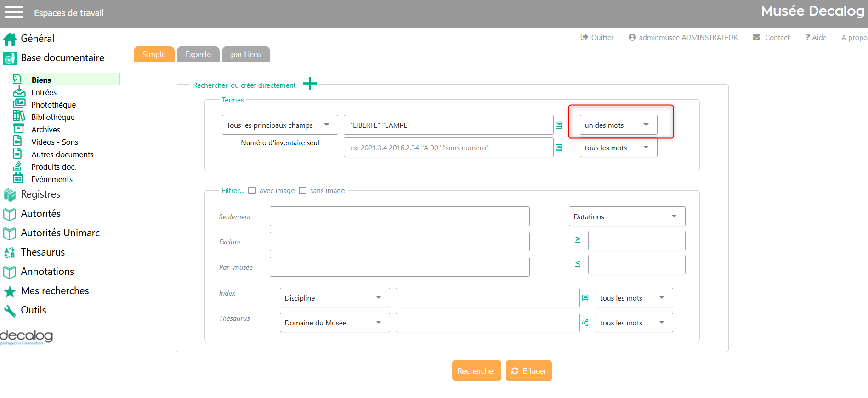Click the minimum date input field

pyautogui.click(x=637, y=240)
